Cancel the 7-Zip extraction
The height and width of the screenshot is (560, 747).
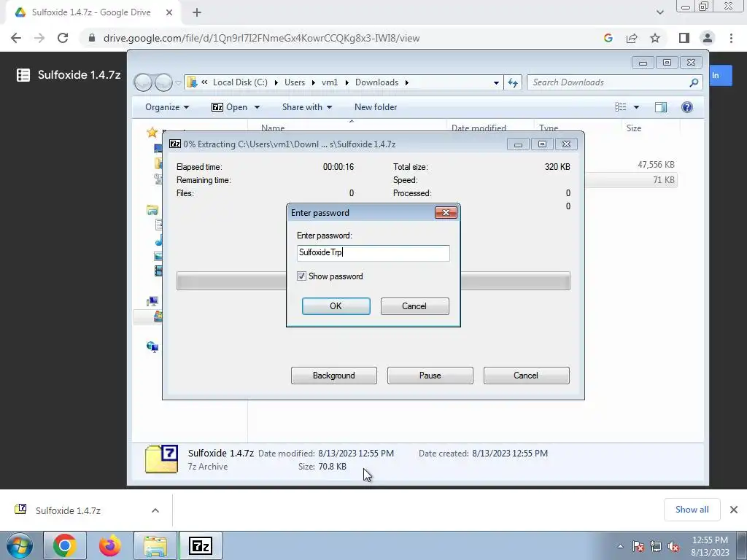526,376
